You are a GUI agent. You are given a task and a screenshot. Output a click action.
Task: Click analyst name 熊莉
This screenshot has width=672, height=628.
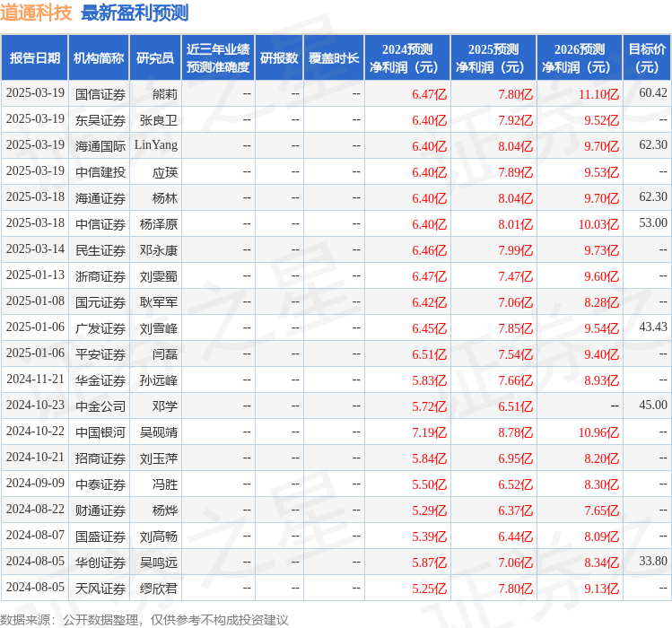pyautogui.click(x=165, y=94)
